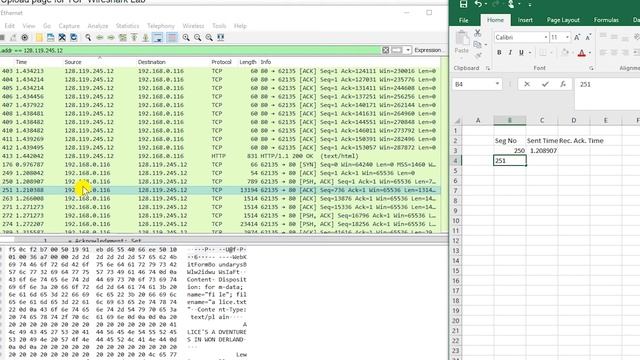Open Excel File tab
The height and width of the screenshot is (360, 640).
pyautogui.click(x=464, y=20)
